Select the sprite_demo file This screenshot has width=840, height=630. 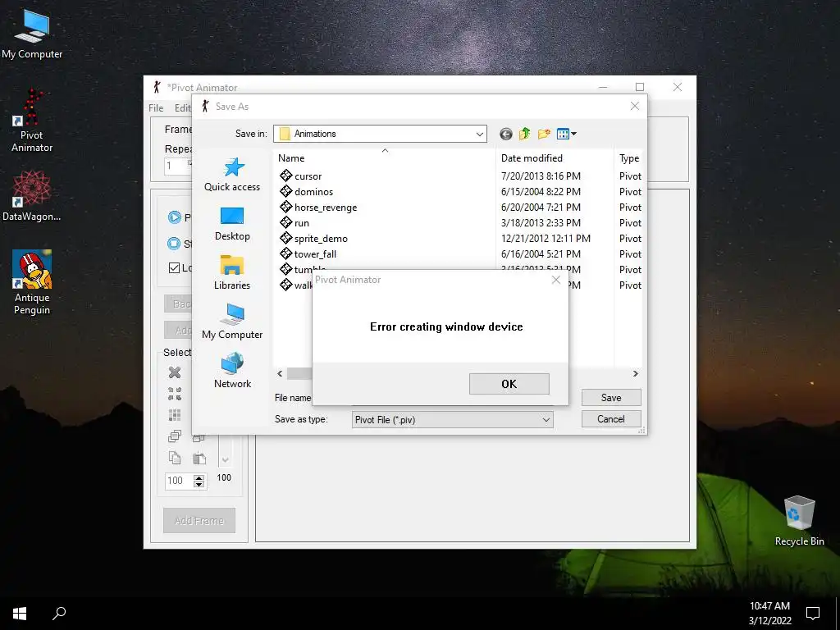click(321, 239)
